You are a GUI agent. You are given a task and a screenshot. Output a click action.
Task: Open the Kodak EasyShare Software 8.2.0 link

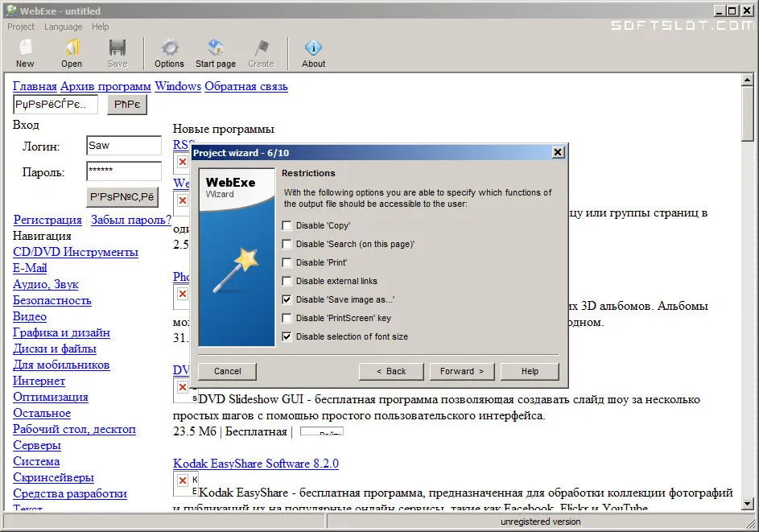(256, 464)
